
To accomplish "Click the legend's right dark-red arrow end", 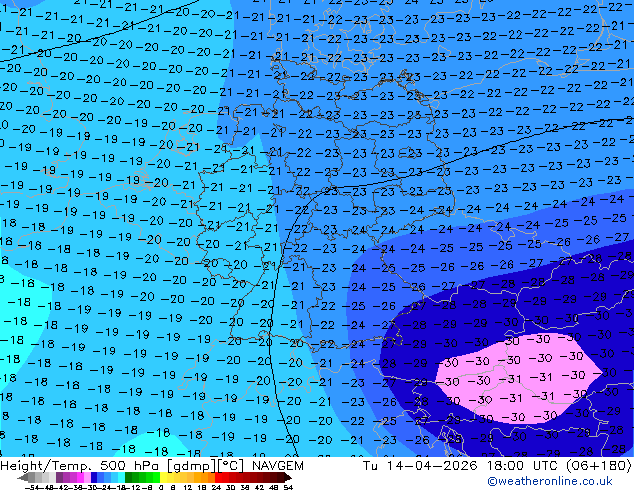I will pyautogui.click(x=287, y=477).
